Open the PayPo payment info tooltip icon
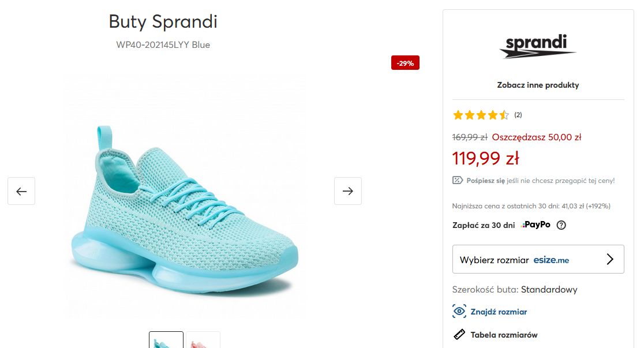The image size is (644, 348). (x=561, y=225)
